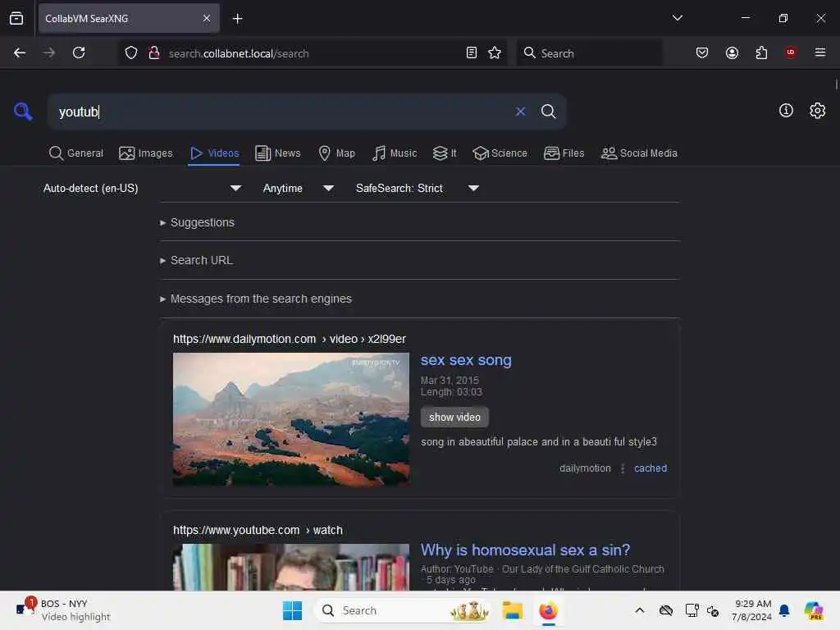Click the notification bell icon

tap(784, 610)
